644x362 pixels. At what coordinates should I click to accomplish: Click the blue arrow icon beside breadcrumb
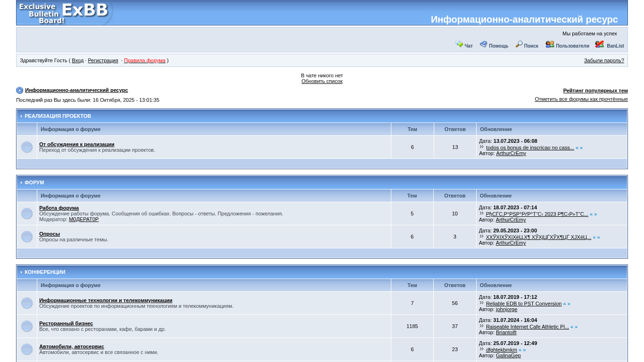pos(19,90)
